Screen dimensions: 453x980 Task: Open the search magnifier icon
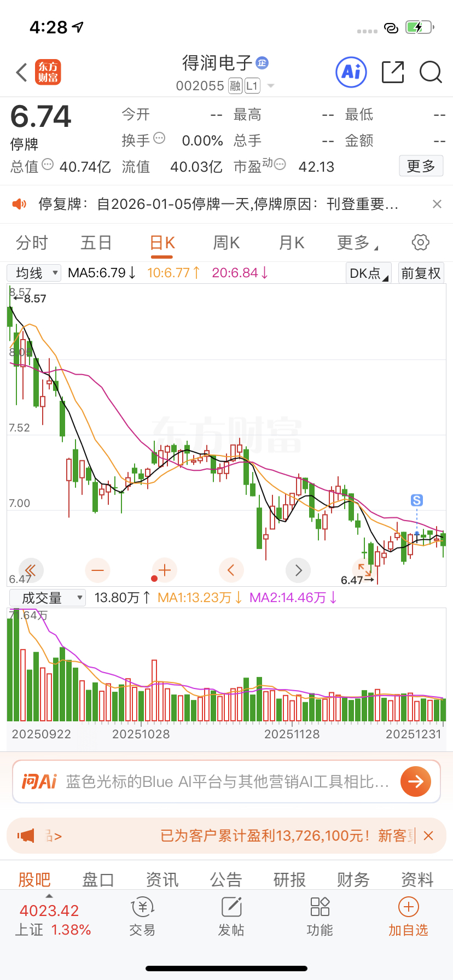[431, 72]
